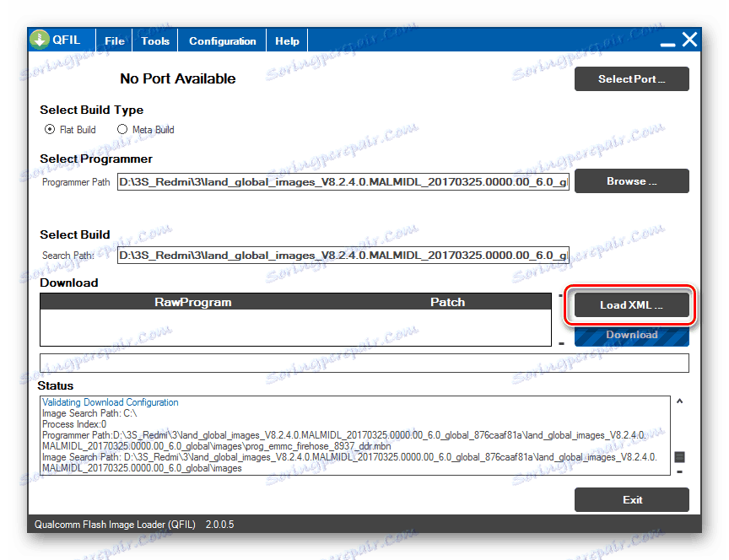Screen dimensions: 729x560
Task: Open the Tools menu
Action: (x=155, y=40)
